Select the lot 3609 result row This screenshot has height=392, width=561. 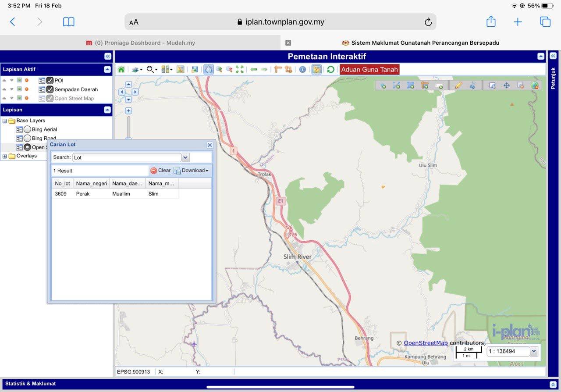pyautogui.click(x=115, y=194)
